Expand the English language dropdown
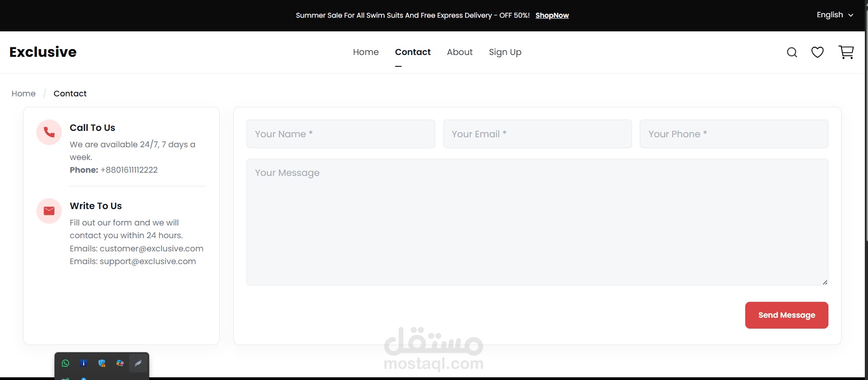Viewport: 868px width, 380px height. pyautogui.click(x=835, y=15)
